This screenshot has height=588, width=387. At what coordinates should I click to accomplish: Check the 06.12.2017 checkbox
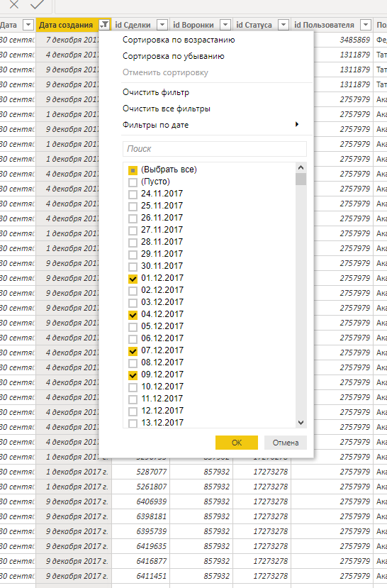[x=133, y=339]
